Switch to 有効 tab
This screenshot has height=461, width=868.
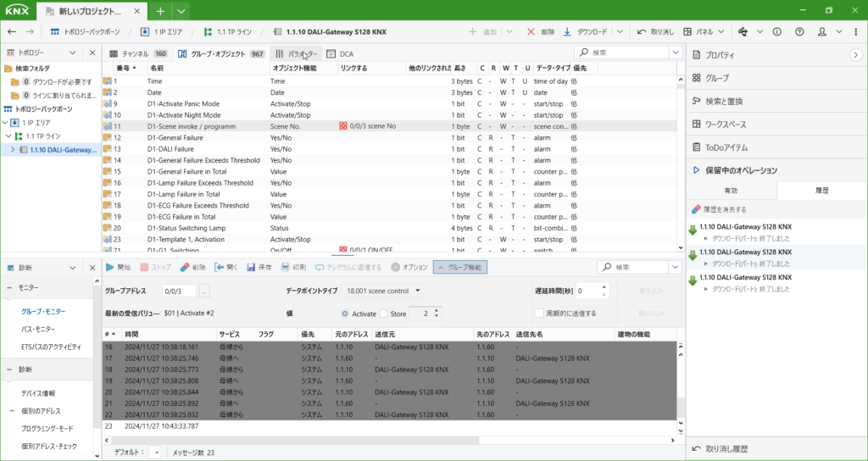click(732, 190)
